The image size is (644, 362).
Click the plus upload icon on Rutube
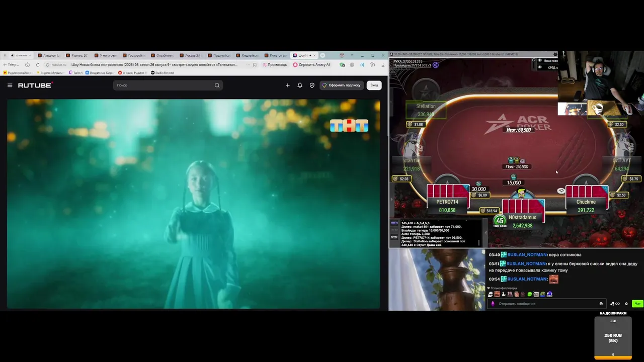(288, 85)
